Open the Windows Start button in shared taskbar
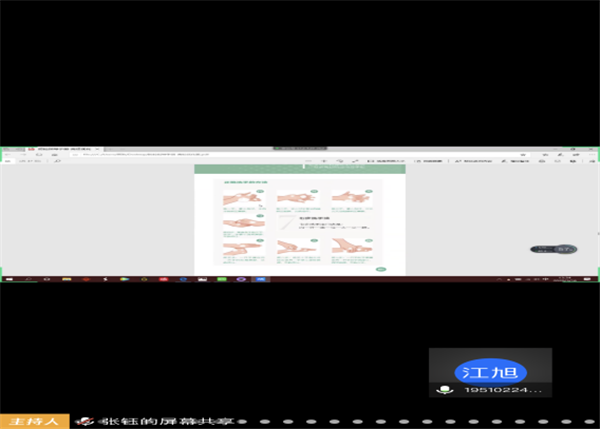Screen dimensions: 600x429 pyautogui.click(x=8, y=281)
